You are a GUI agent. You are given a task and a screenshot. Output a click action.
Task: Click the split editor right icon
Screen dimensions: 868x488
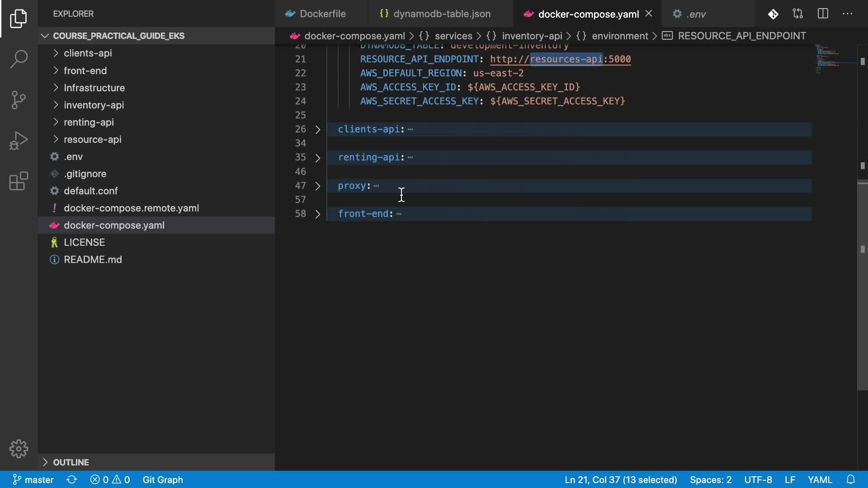823,14
